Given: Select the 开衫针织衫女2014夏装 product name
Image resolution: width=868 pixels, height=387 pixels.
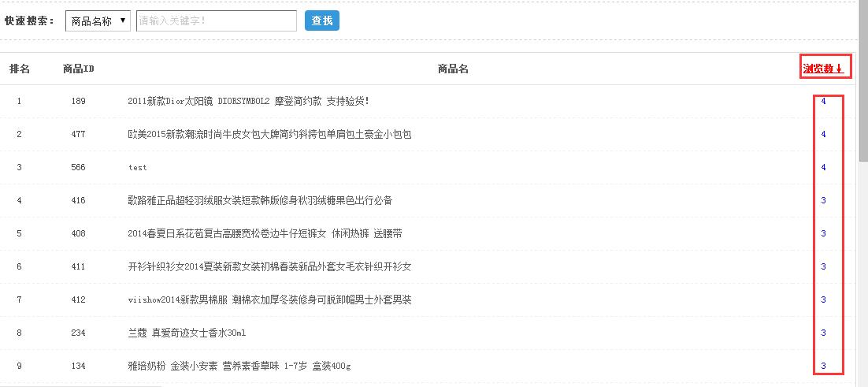Looking at the screenshot, I should [269, 266].
